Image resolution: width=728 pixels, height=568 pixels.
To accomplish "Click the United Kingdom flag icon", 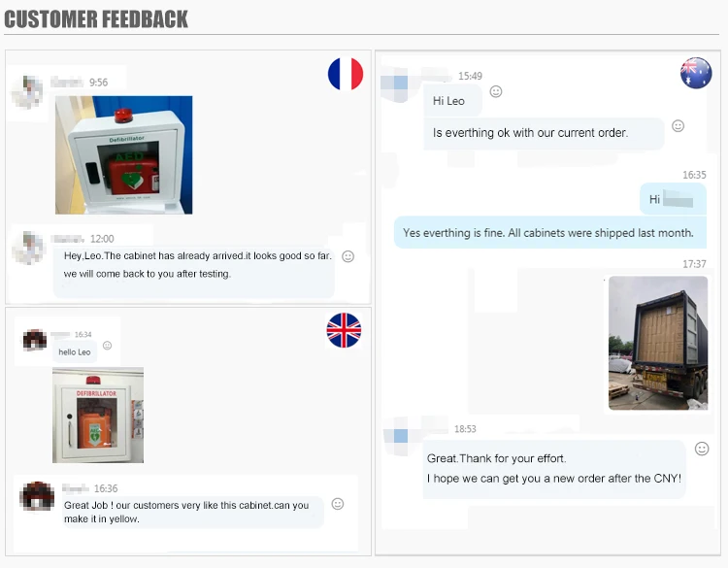I will tap(344, 330).
